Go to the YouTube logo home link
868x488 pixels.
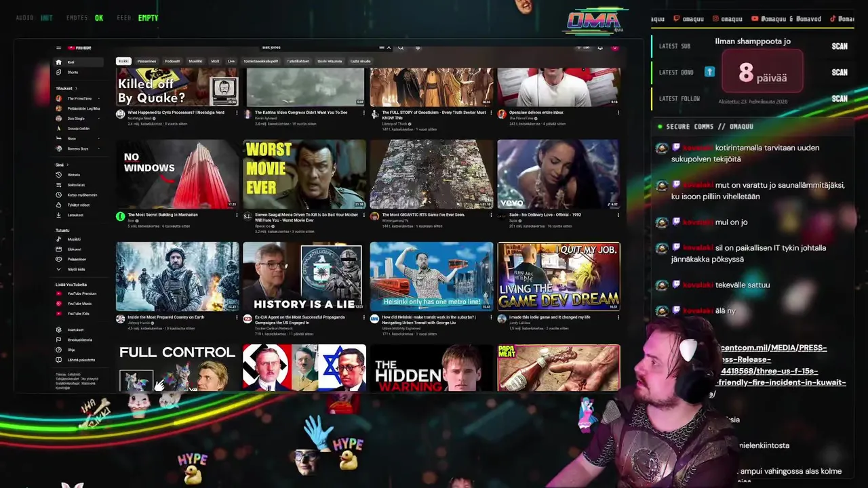[x=81, y=47]
